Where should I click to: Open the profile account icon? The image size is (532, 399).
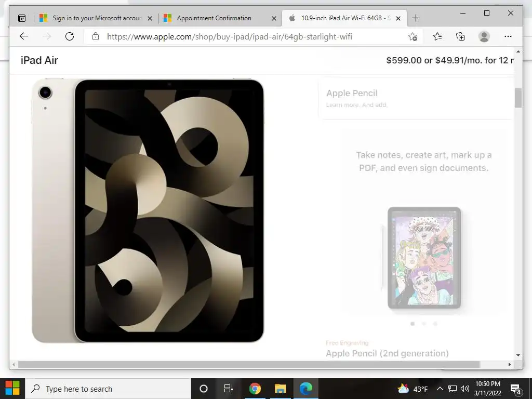click(x=484, y=36)
